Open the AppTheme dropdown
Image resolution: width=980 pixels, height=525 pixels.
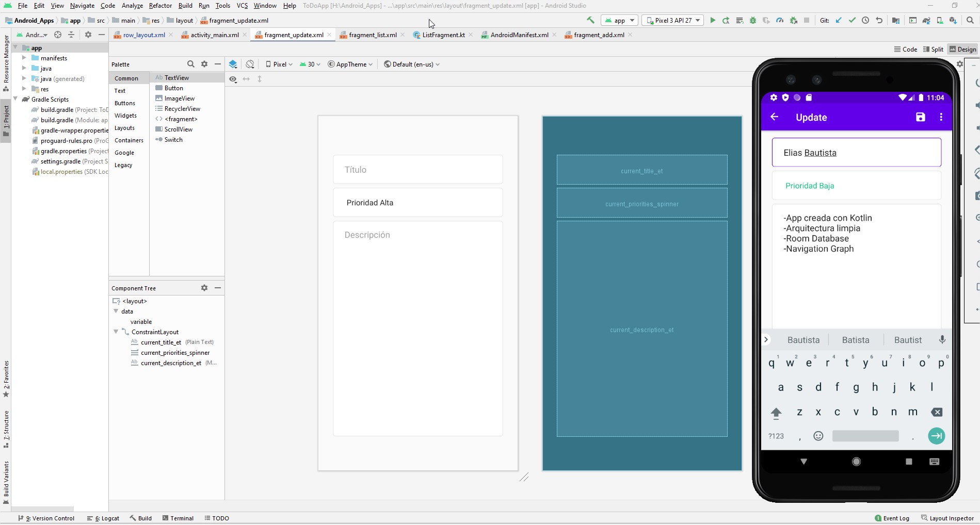click(350, 64)
